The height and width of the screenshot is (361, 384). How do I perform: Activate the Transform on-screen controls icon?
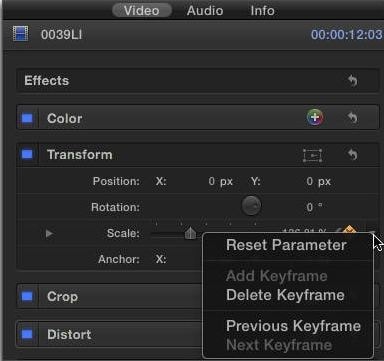point(312,155)
